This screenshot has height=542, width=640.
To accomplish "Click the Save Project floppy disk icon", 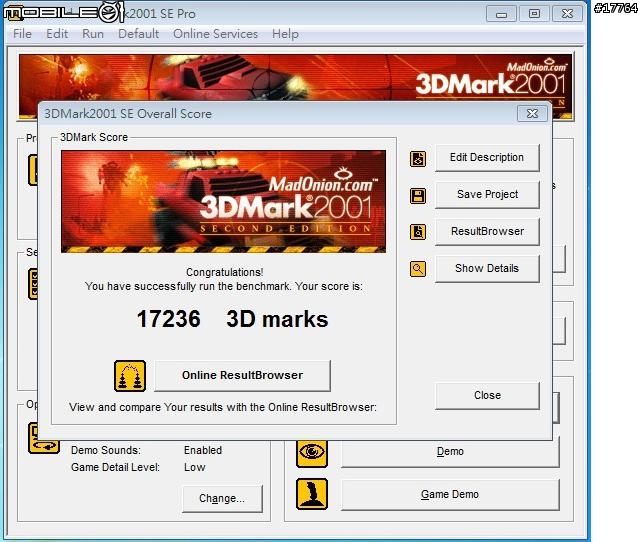I will (418, 195).
